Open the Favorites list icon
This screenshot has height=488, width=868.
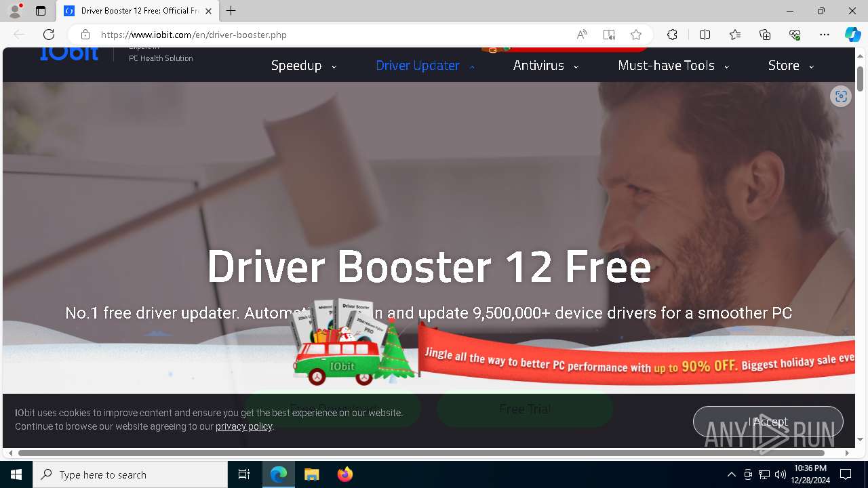coord(735,35)
